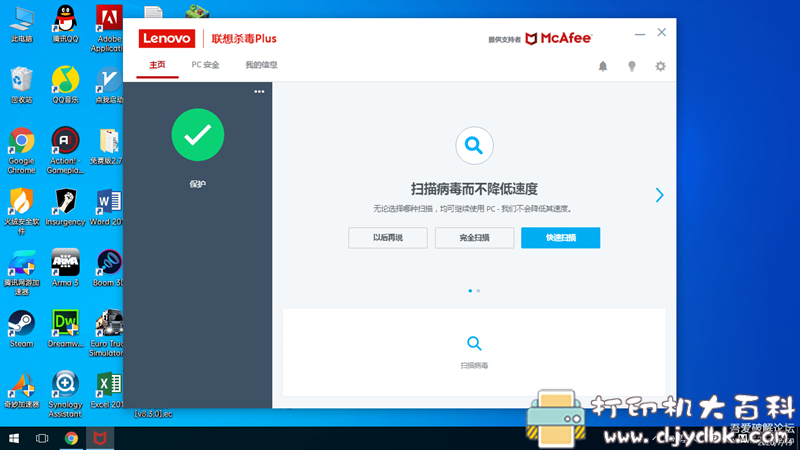The width and height of the screenshot is (800, 450).
Task: Start the 快速扫描 button
Action: coord(560,238)
